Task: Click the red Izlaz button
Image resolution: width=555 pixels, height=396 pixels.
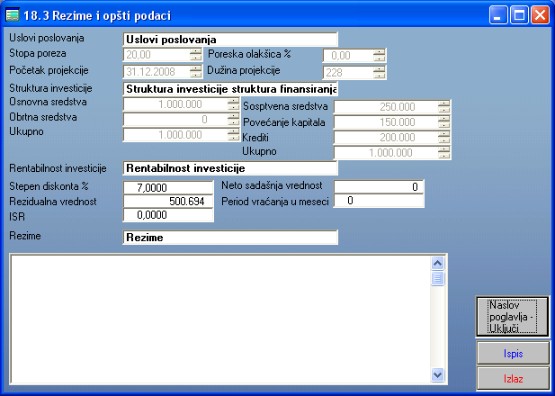Action: click(x=513, y=379)
